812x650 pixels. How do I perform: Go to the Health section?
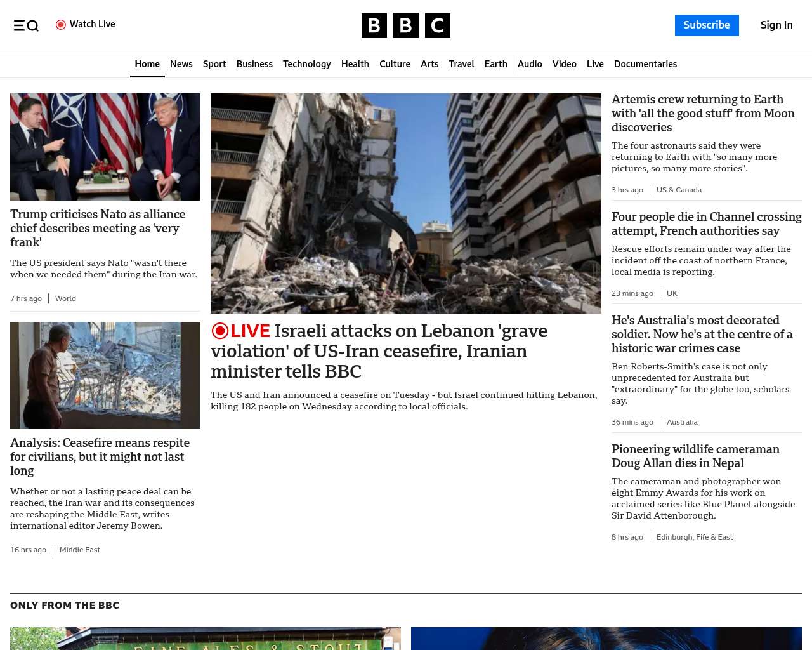tap(355, 64)
